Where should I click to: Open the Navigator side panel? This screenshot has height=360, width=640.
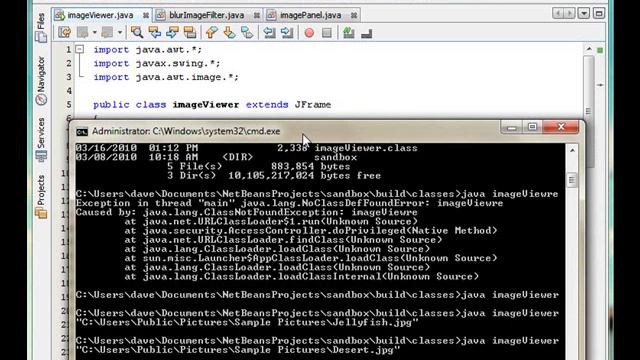coord(41,80)
